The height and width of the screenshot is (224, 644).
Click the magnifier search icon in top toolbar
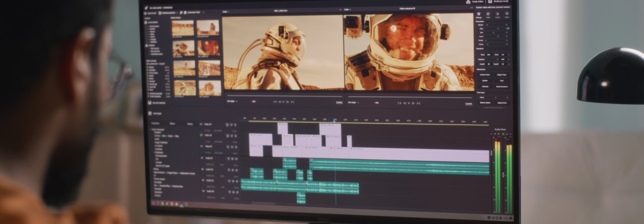(181, 13)
